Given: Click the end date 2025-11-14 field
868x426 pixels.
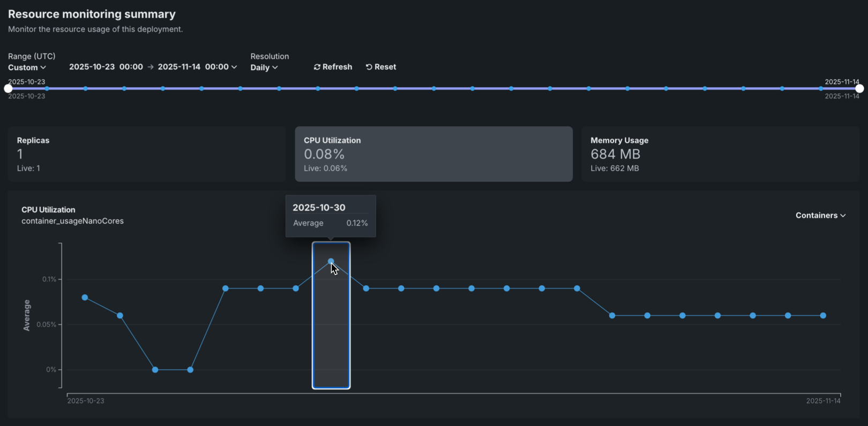Looking at the screenshot, I should 179,67.
